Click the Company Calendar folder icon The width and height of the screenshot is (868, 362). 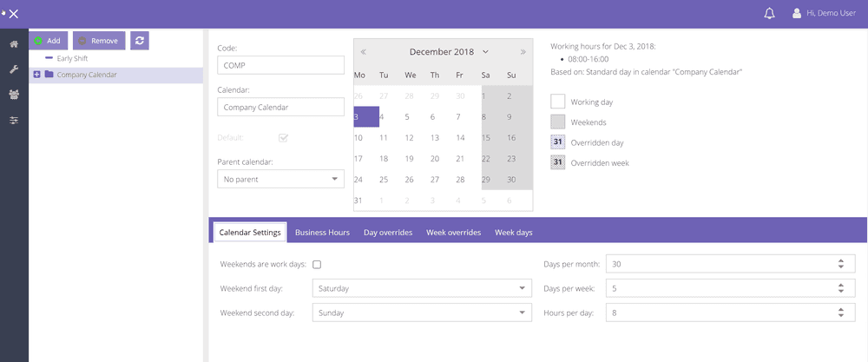pos(49,74)
